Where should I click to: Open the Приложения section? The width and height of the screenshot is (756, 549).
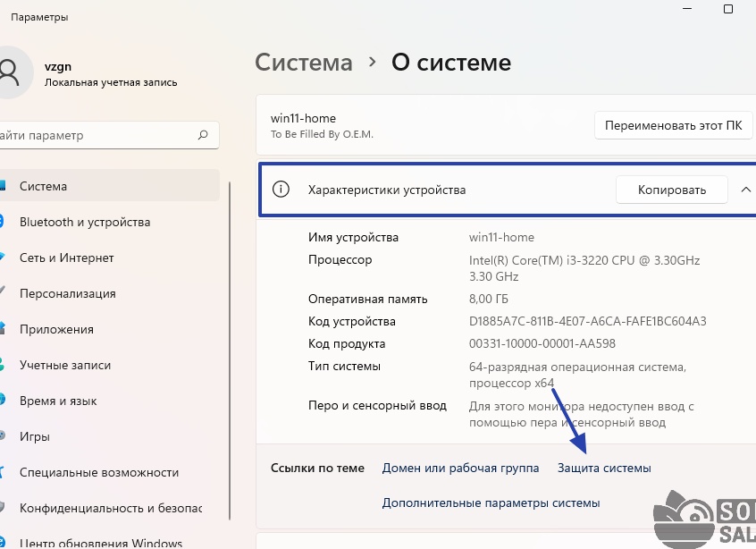pos(109,329)
